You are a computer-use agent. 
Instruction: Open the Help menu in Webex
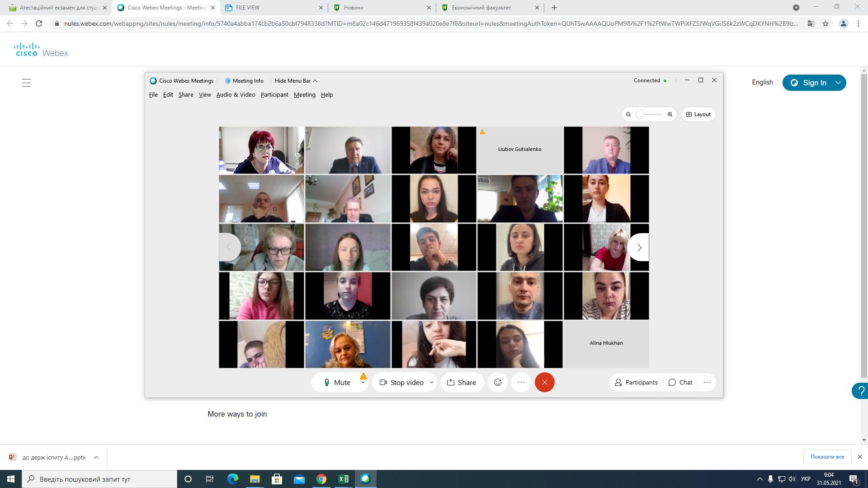[x=327, y=94]
